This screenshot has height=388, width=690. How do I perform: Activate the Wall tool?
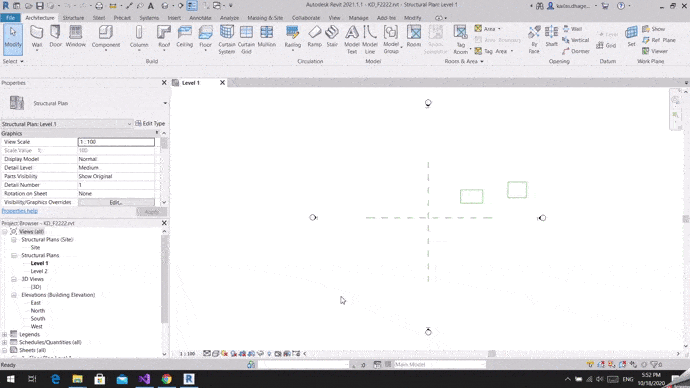point(37,37)
